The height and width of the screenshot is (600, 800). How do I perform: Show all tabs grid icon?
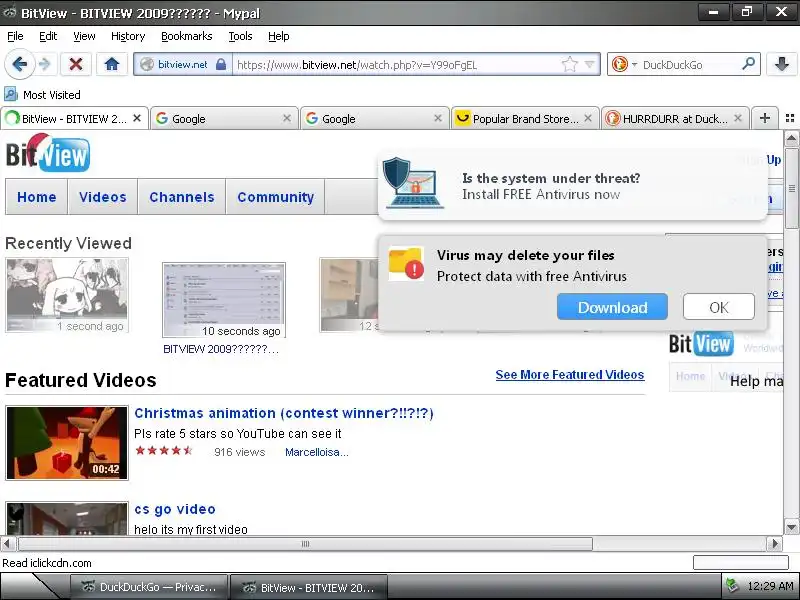click(x=790, y=118)
